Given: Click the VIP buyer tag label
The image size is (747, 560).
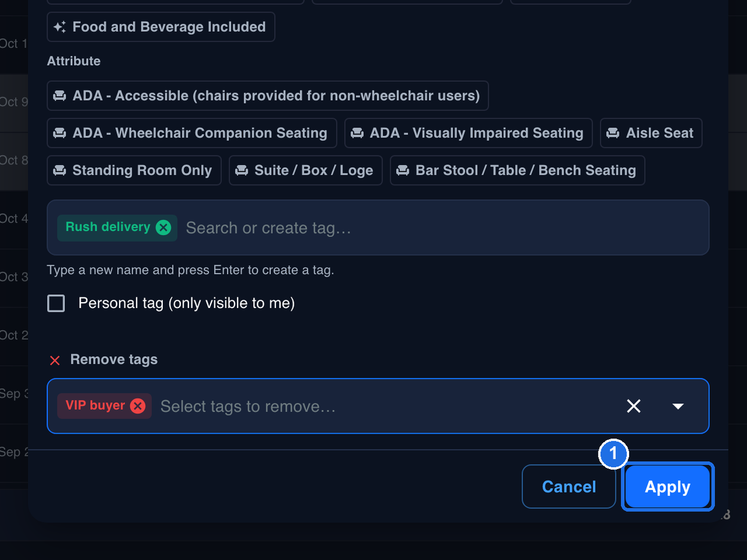Looking at the screenshot, I should (95, 405).
